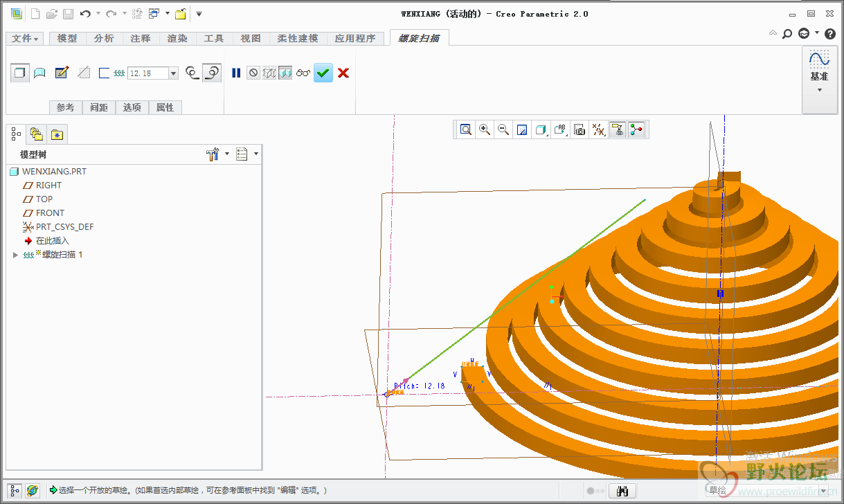Toggle spin center display
The width and height of the screenshot is (844, 504).
click(636, 129)
